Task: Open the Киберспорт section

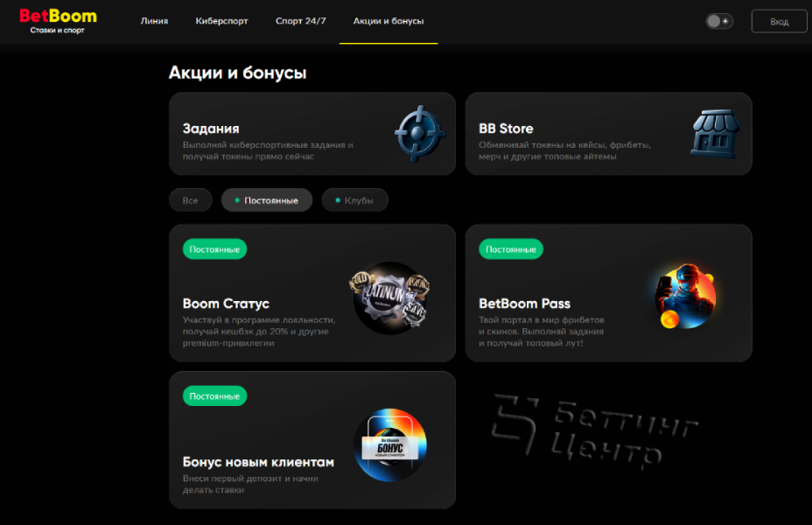Action: (x=221, y=21)
